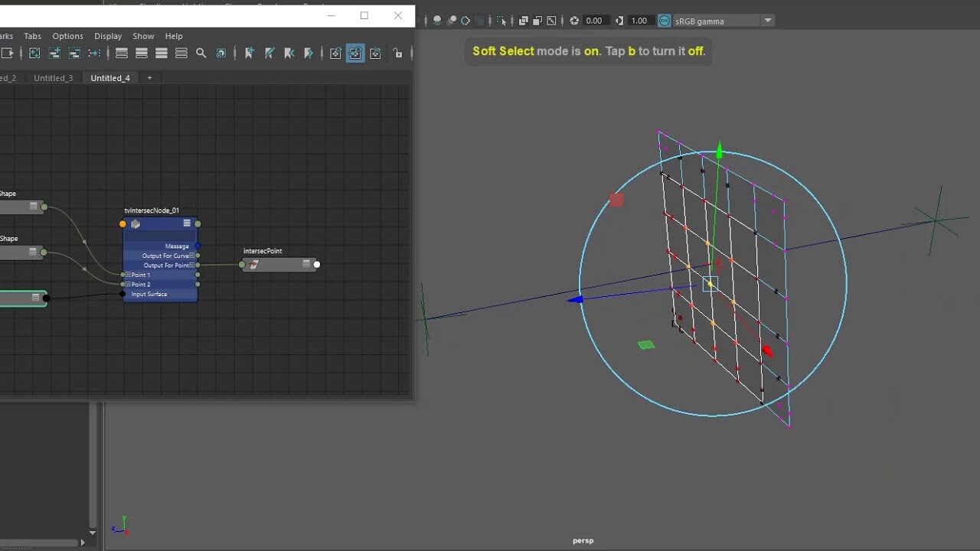Screen dimensions: 980x551
Task: Click the viewport lighting icon
Action: [x=436, y=21]
